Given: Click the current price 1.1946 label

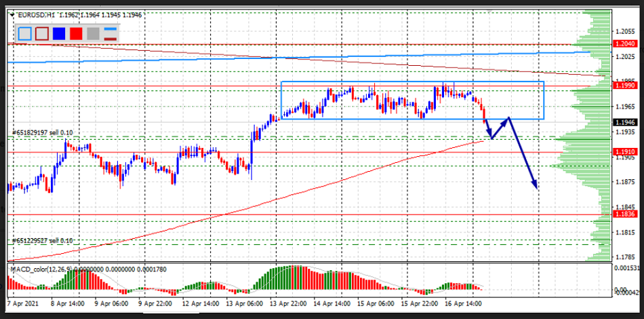Looking at the screenshot, I should 624,122.
